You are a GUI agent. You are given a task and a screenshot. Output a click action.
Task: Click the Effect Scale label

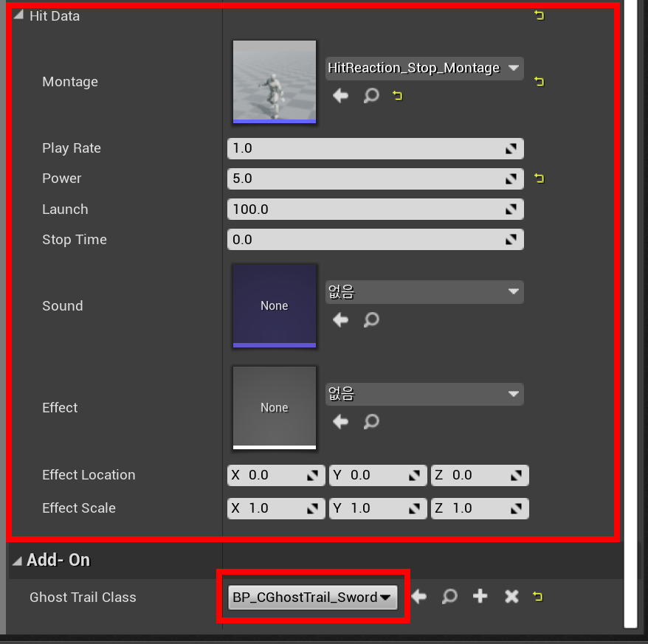click(78, 508)
